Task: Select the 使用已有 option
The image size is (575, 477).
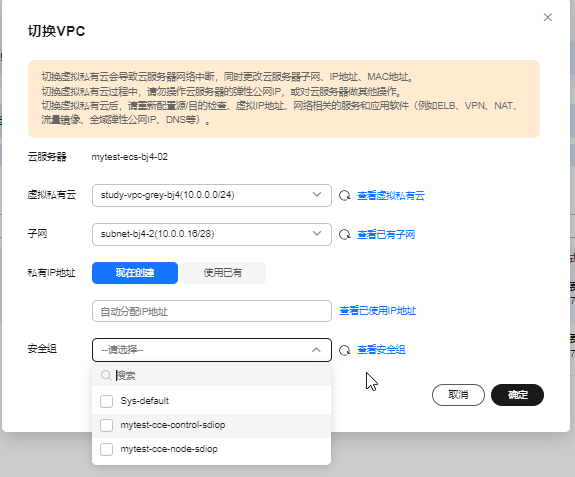Action: point(223,273)
